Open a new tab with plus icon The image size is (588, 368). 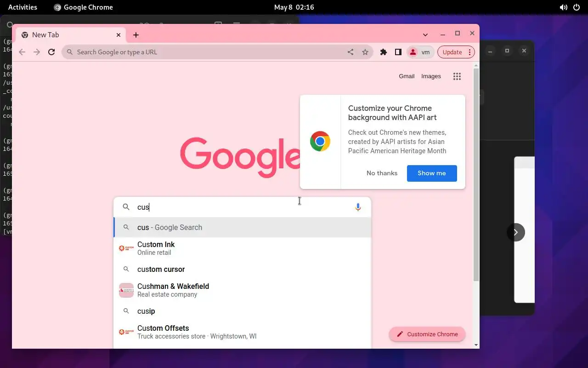(x=136, y=35)
